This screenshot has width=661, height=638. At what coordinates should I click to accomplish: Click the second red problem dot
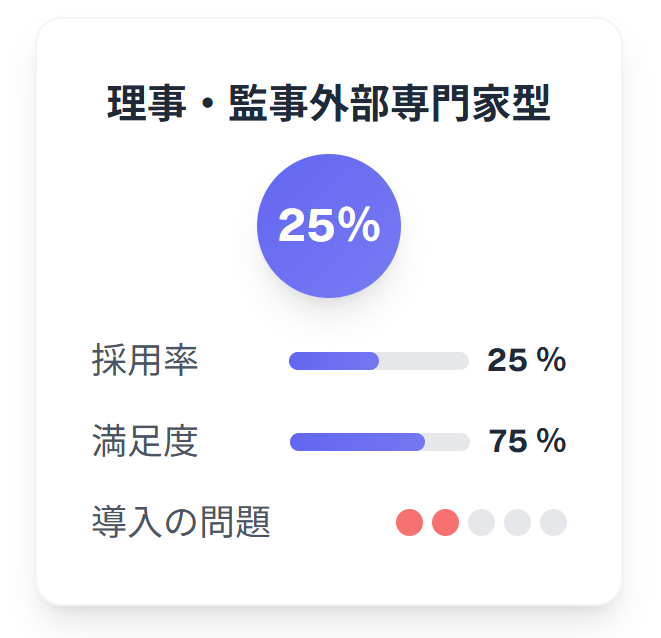click(x=446, y=522)
